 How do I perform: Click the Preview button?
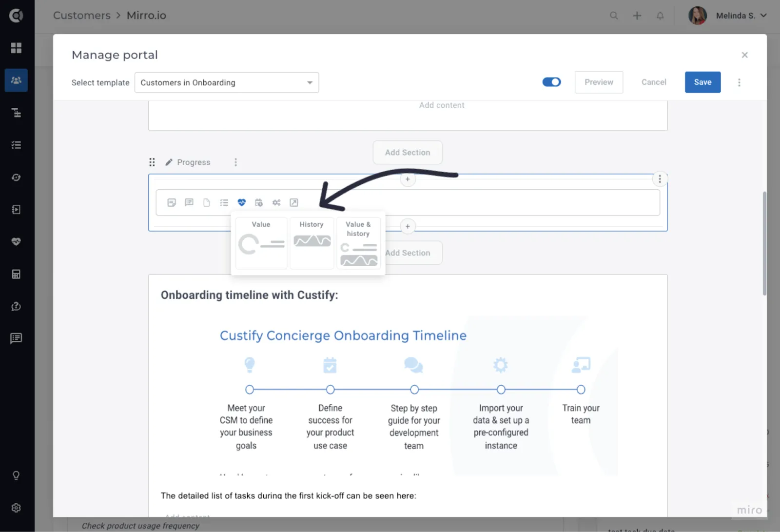tap(599, 82)
